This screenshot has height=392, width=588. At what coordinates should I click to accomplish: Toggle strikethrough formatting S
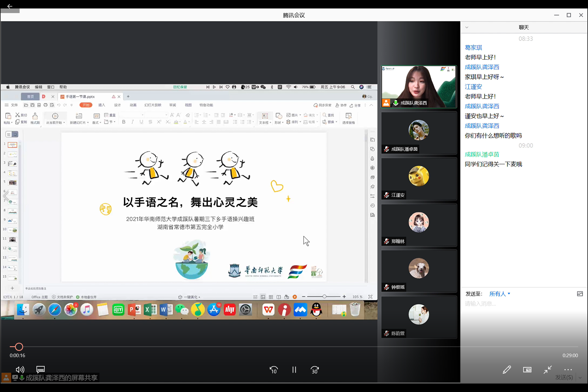click(150, 122)
